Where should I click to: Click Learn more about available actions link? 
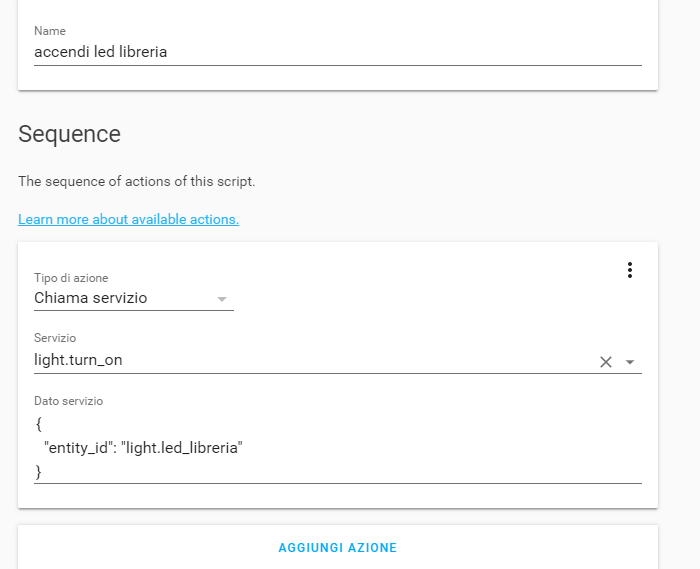[x=128, y=219]
